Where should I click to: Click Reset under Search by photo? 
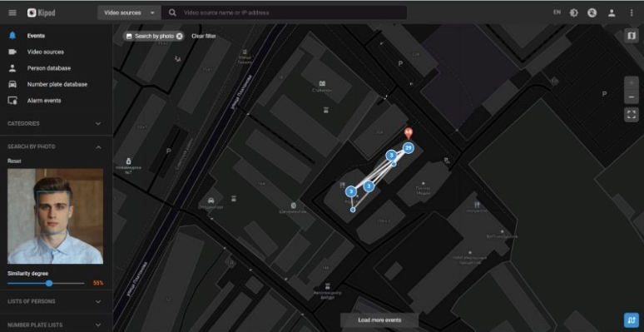click(x=14, y=161)
